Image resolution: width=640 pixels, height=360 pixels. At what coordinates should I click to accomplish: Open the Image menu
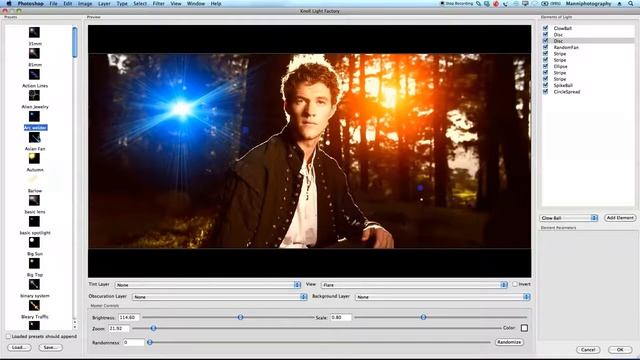point(85,3)
